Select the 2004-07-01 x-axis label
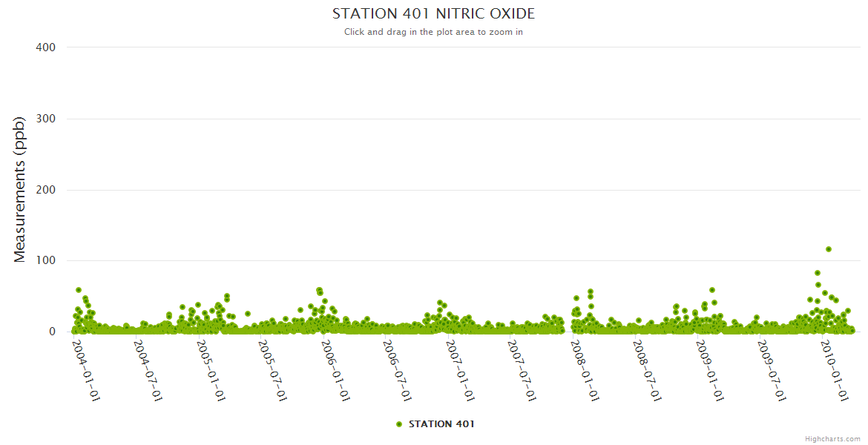 148,370
